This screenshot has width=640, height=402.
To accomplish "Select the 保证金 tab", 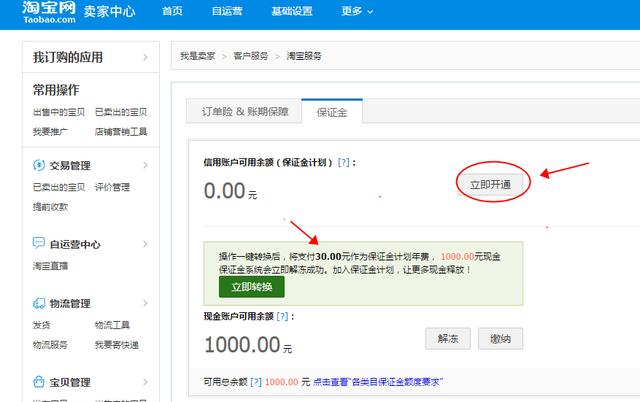I will click(332, 112).
